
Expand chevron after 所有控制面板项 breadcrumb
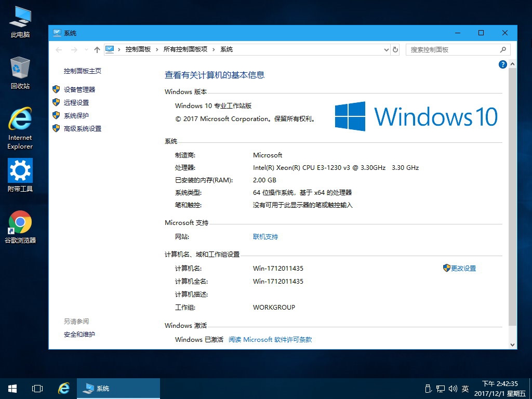point(214,50)
